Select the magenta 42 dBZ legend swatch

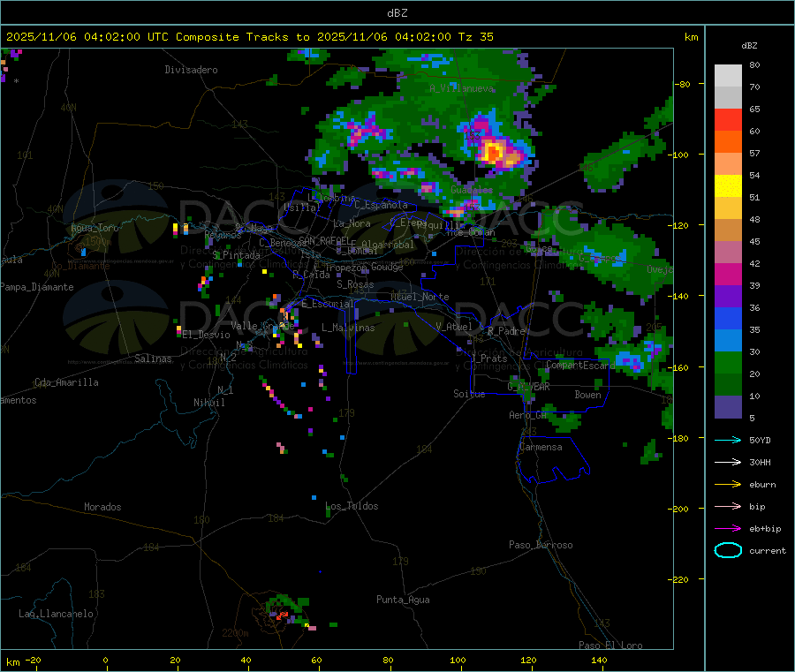pos(728,274)
